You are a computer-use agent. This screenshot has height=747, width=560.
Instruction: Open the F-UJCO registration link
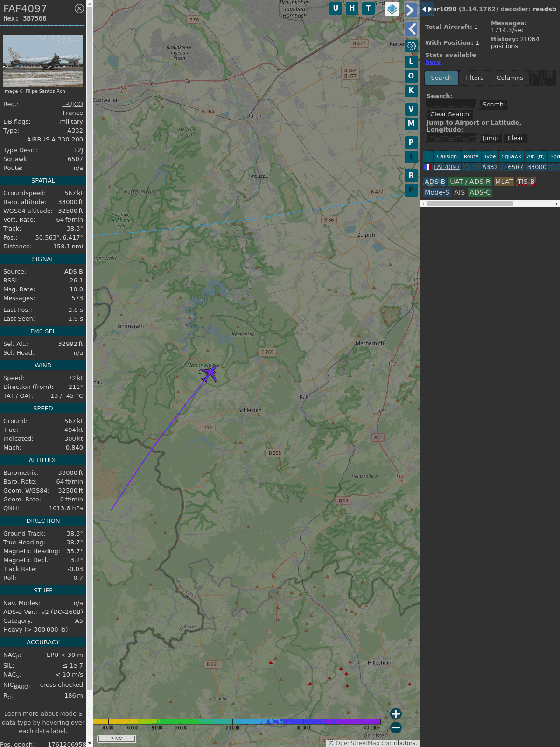pos(72,104)
